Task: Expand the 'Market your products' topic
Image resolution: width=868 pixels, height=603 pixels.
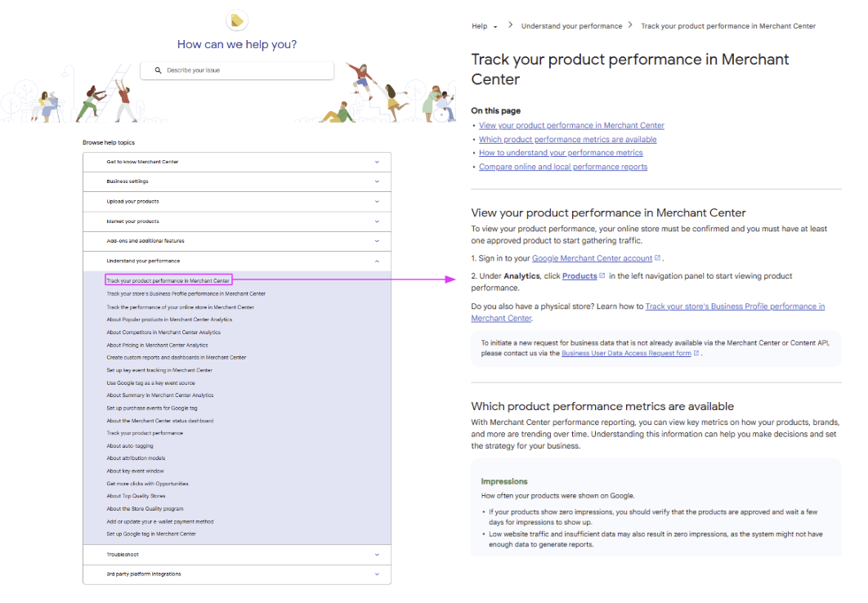Action: coord(237,221)
